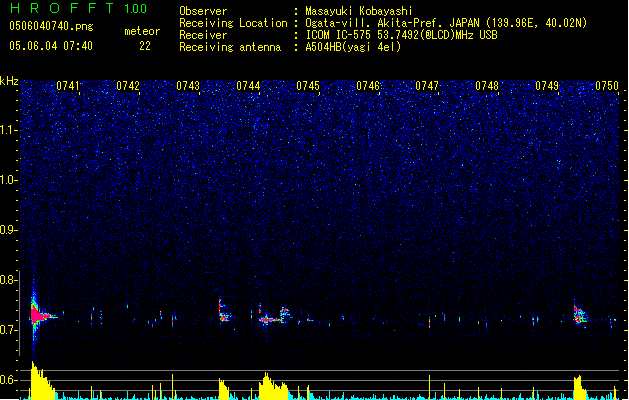Screen dimensions: 629x400
Task: Click the 0747 time marker
Action: 427,86
